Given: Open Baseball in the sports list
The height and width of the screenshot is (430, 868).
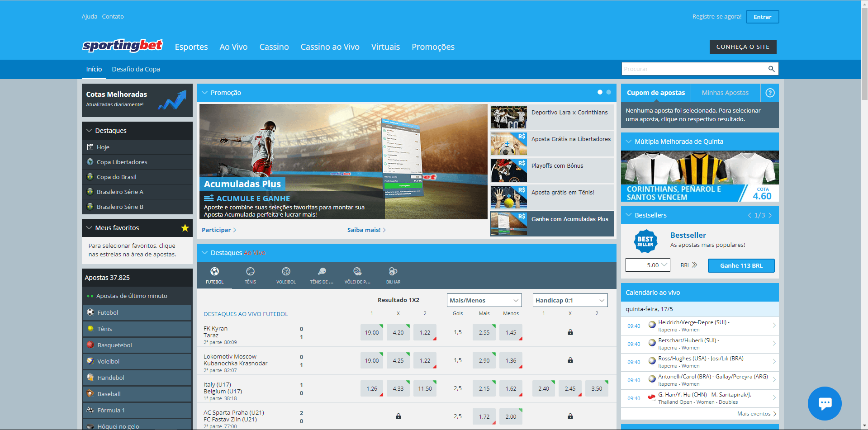Looking at the screenshot, I should click(137, 394).
